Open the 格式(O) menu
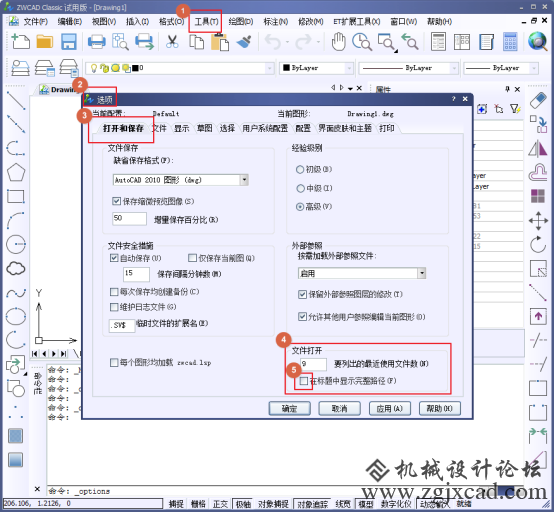Viewport: 554px width, 513px height. pos(171,22)
